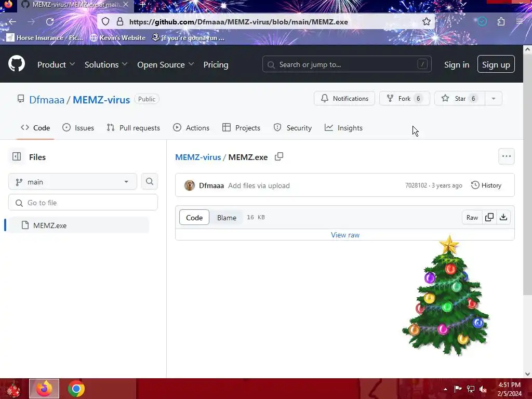The width and height of the screenshot is (532, 399).
Task: Click the Notifications button
Action: [x=344, y=98]
